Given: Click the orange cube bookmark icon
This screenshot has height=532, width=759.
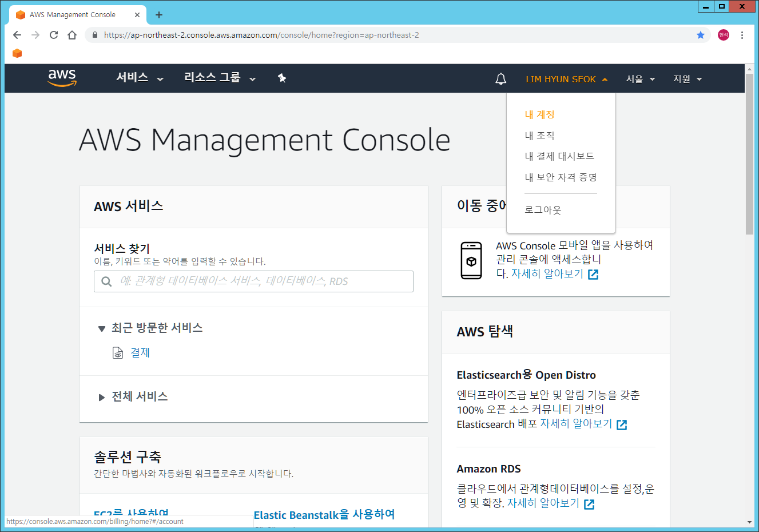Looking at the screenshot, I should [17, 53].
